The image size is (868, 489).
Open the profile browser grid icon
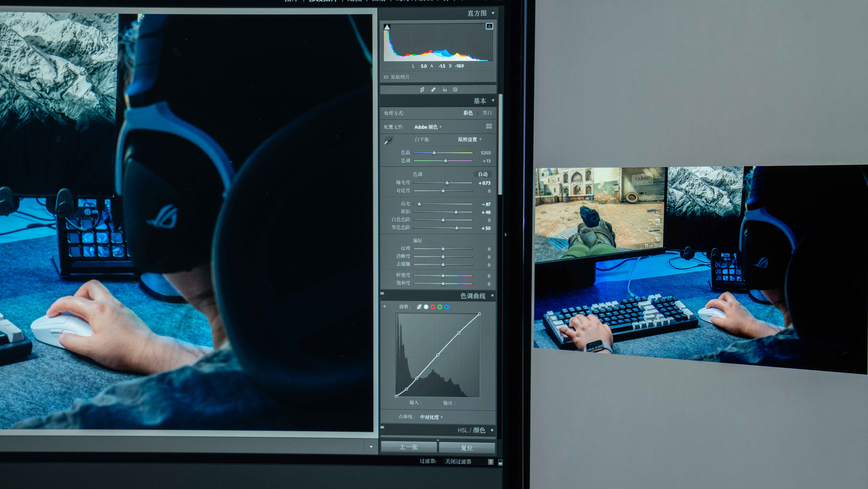(x=489, y=126)
